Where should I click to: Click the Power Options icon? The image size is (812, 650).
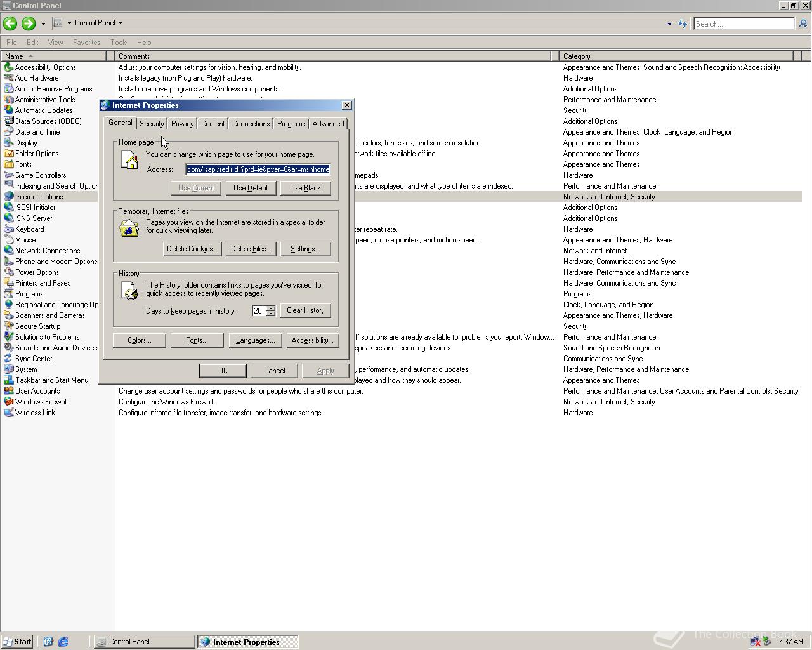point(8,272)
